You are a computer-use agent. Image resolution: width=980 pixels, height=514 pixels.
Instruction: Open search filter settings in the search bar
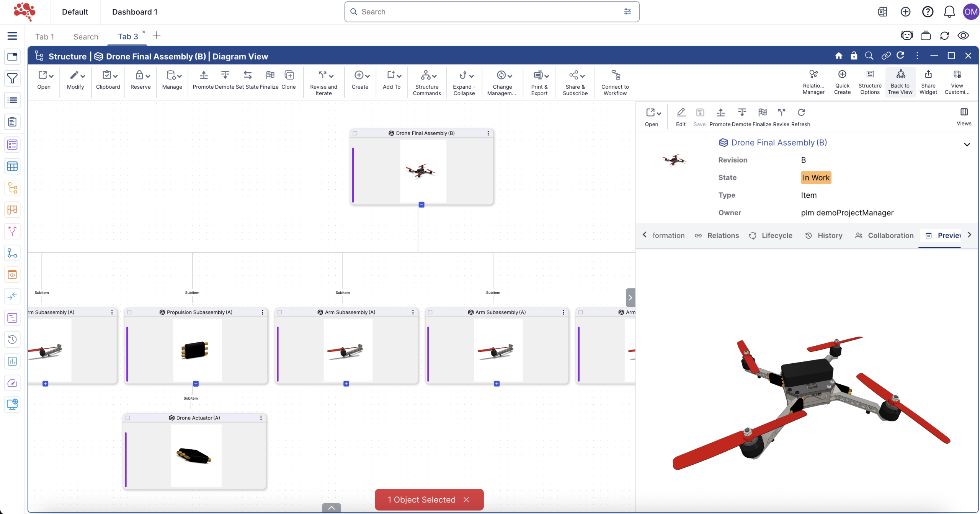tap(627, 11)
